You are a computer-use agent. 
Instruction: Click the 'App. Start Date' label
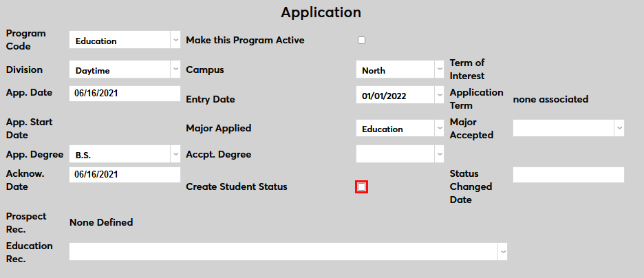tap(29, 129)
